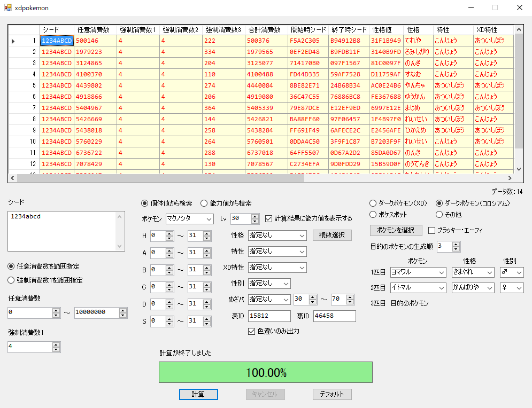This screenshot has height=408, width=532.
Task: Click the シード column header
Action: coord(57,30)
